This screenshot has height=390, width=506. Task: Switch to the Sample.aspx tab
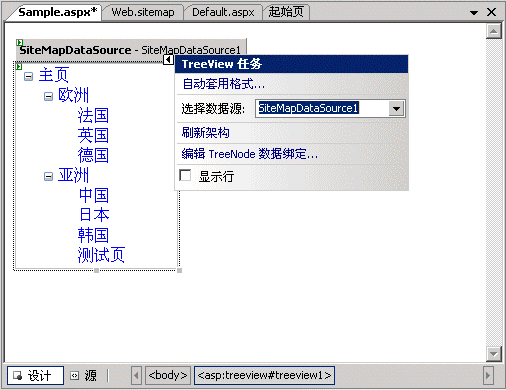57,12
